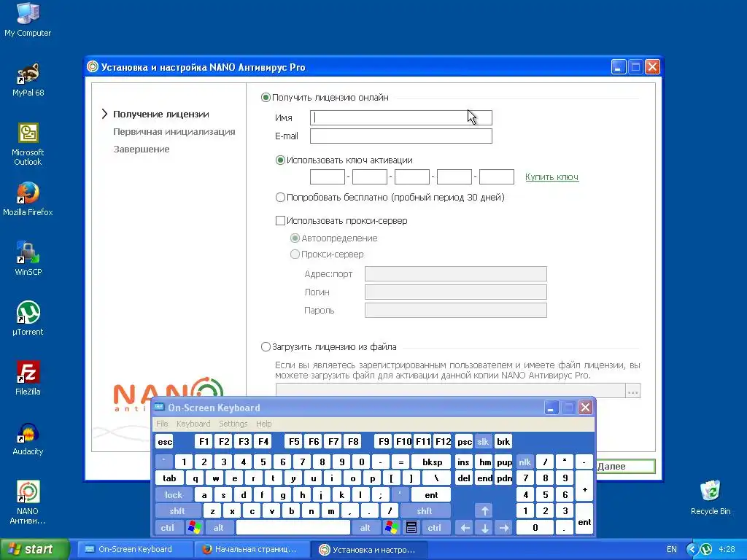Open the Help menu in On-Screen Keyboard
Viewport: 747px width, 560px height.
pos(263,424)
